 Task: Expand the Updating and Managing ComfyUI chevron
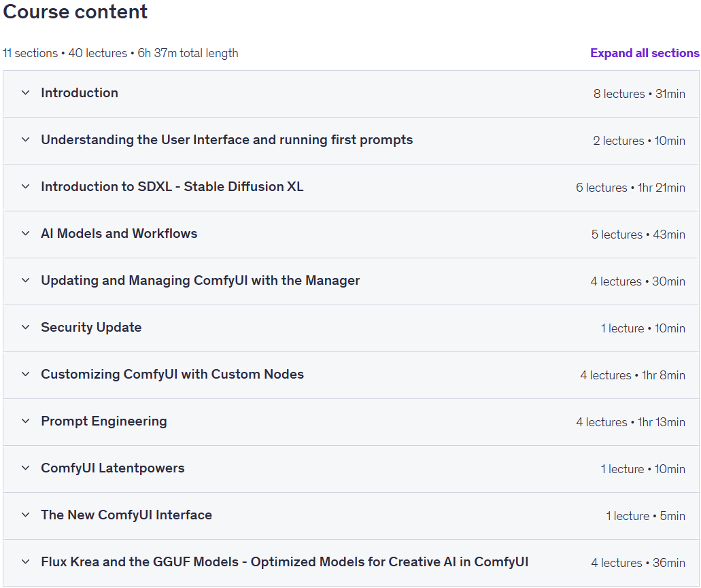pyautogui.click(x=25, y=281)
